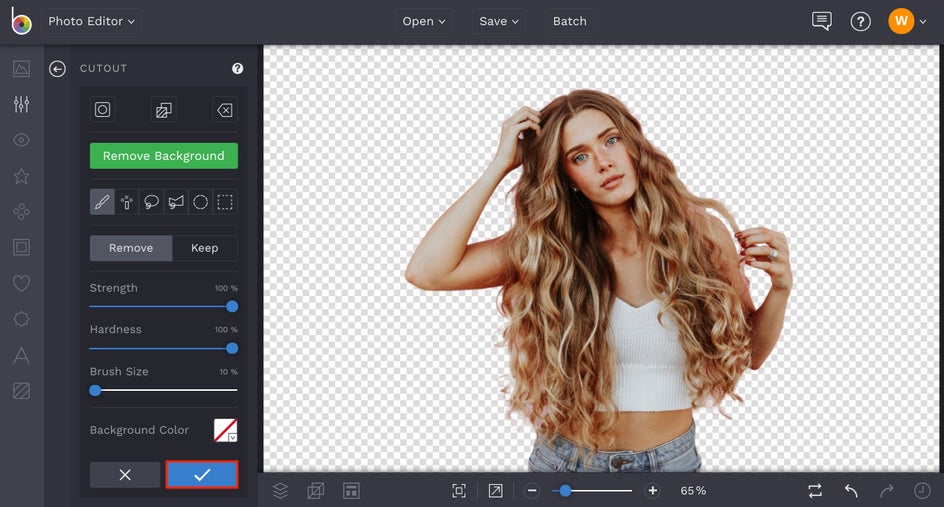The width and height of the screenshot is (944, 507).
Task: Open the Open menu
Action: pos(424,21)
